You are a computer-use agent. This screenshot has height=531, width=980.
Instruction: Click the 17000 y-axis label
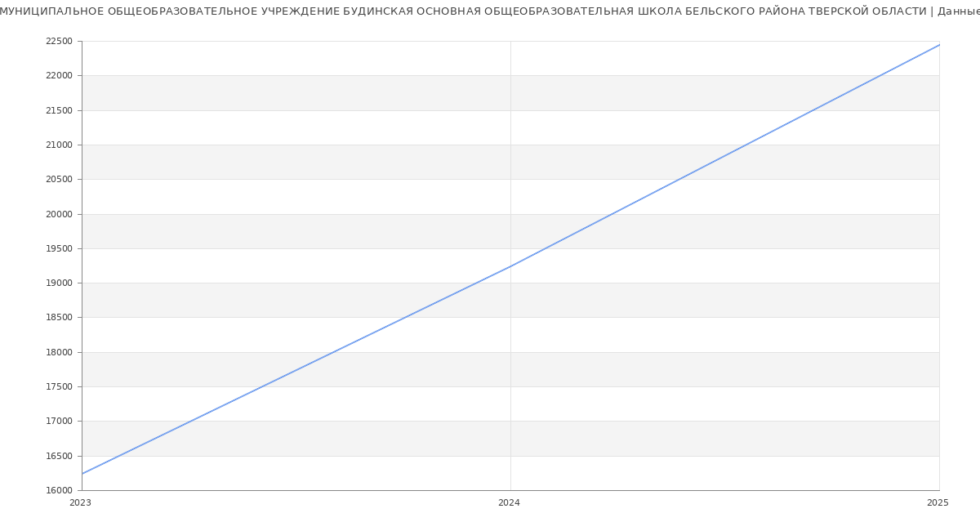[x=60, y=422]
